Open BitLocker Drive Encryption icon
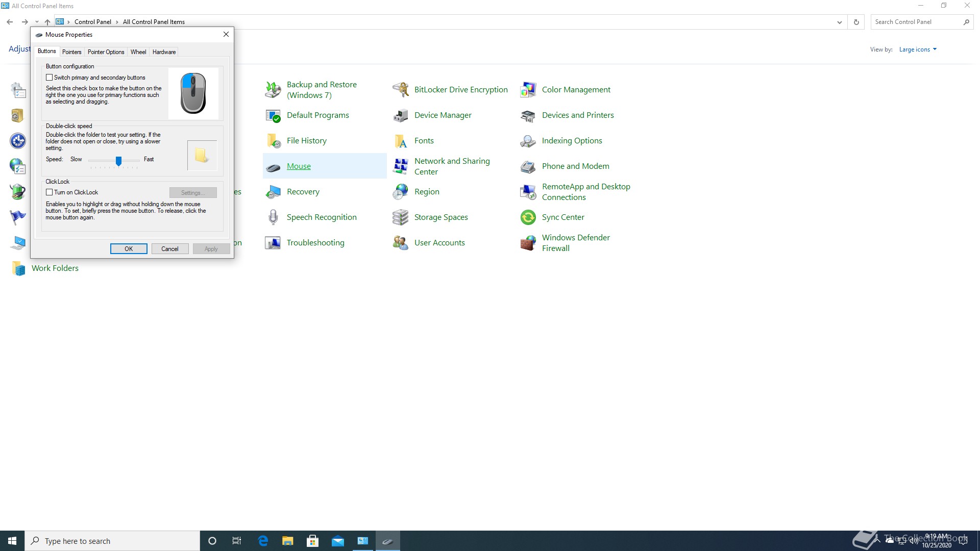Screen dimensions: 980x551 (401, 90)
